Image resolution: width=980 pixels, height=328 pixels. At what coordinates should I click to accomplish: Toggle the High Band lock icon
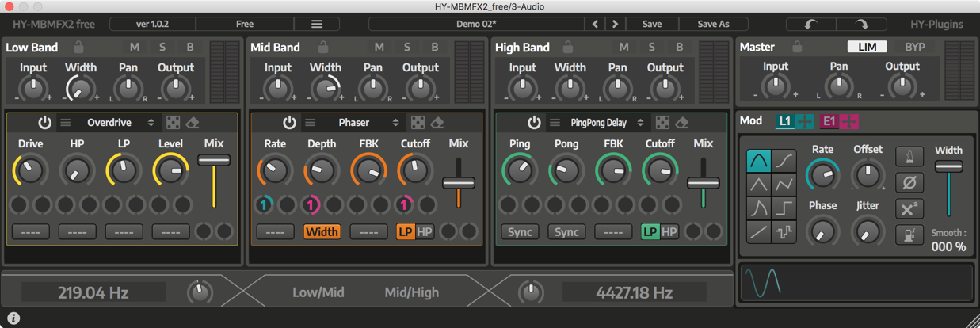[568, 48]
